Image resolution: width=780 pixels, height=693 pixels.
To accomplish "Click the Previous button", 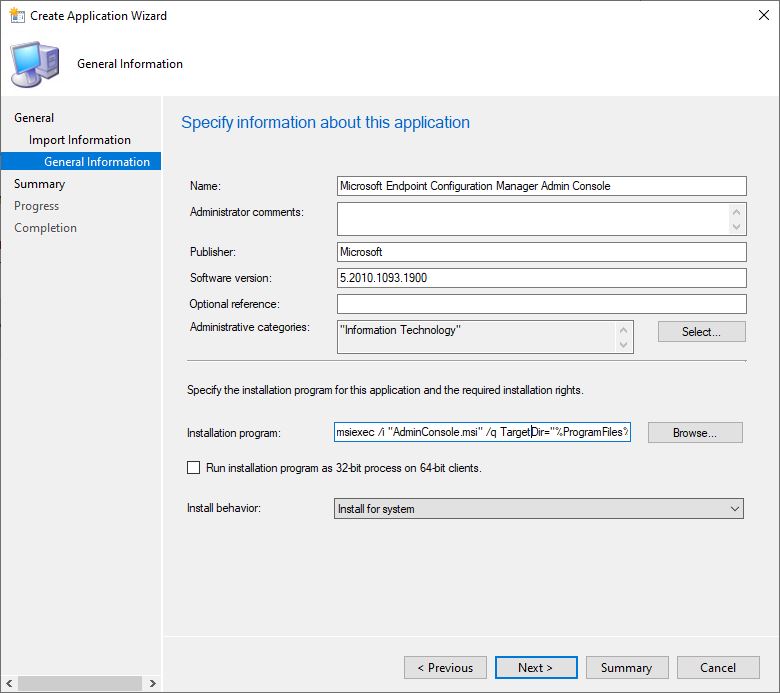I will coord(445,668).
